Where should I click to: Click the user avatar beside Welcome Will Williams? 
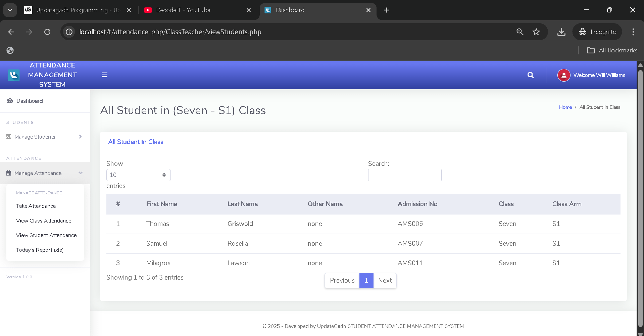point(564,75)
